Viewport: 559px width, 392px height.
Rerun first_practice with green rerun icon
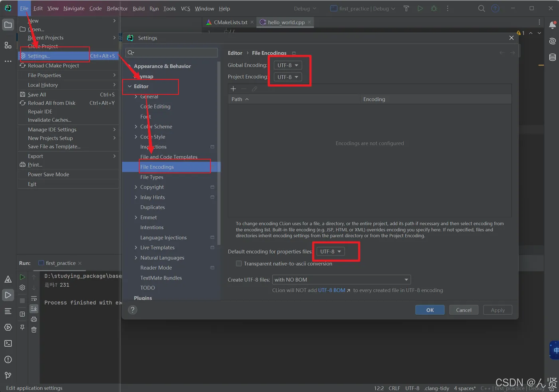[22, 277]
